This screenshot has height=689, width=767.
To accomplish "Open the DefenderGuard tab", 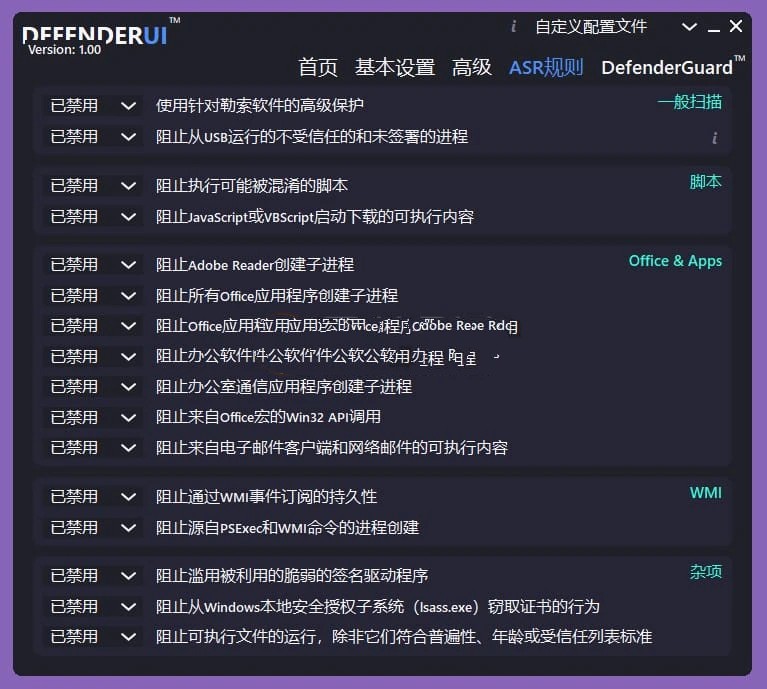I will pos(672,67).
